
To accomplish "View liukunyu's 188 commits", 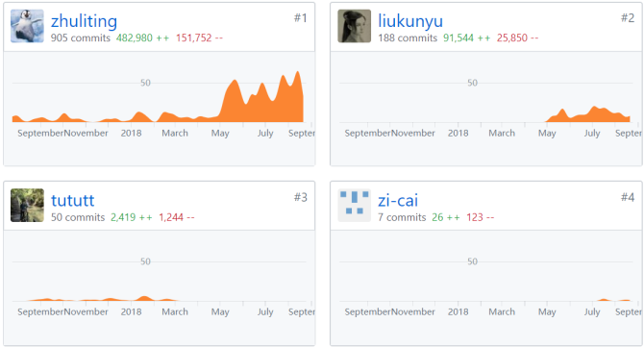I will [x=408, y=37].
